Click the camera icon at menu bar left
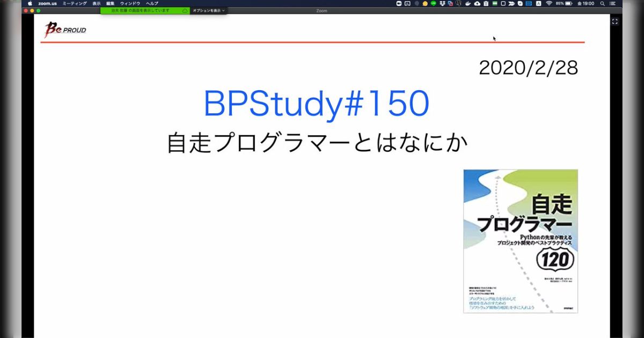This screenshot has height=338, width=644. point(398,4)
